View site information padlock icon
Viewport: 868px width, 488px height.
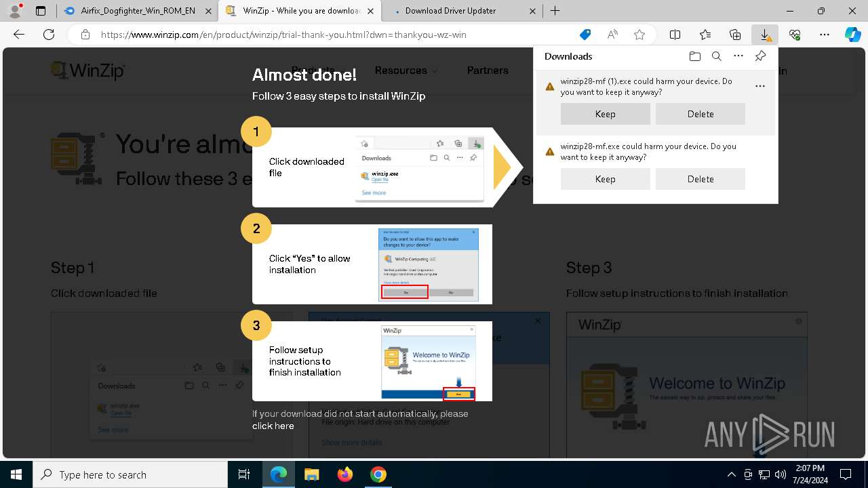pyautogui.click(x=85, y=35)
